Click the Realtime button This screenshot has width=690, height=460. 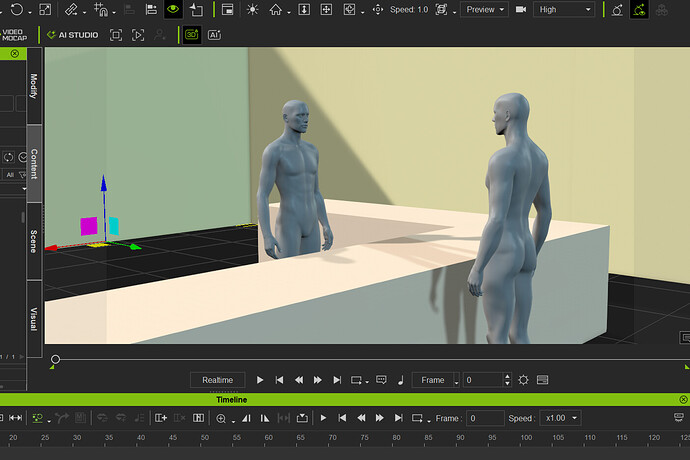click(217, 380)
